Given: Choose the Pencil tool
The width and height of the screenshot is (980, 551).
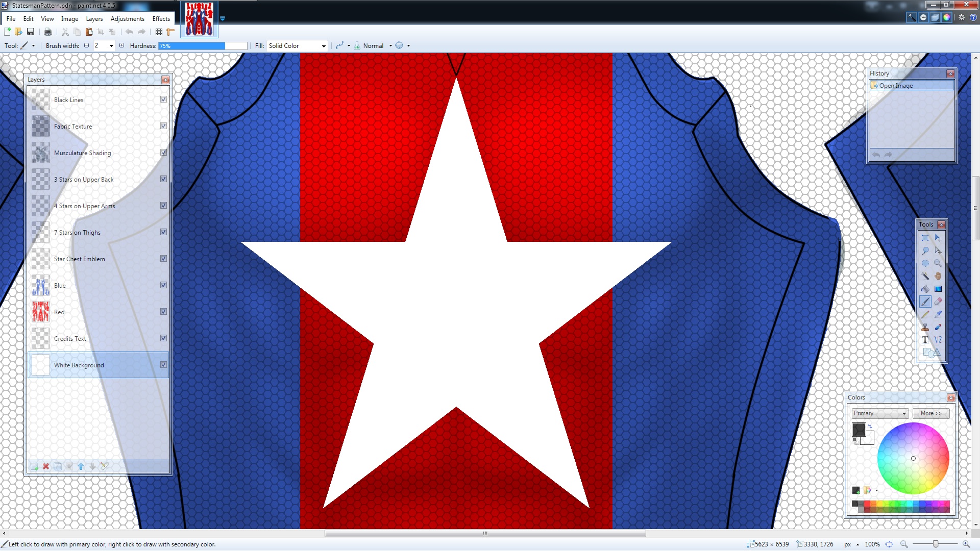Looking at the screenshot, I should click(x=925, y=314).
